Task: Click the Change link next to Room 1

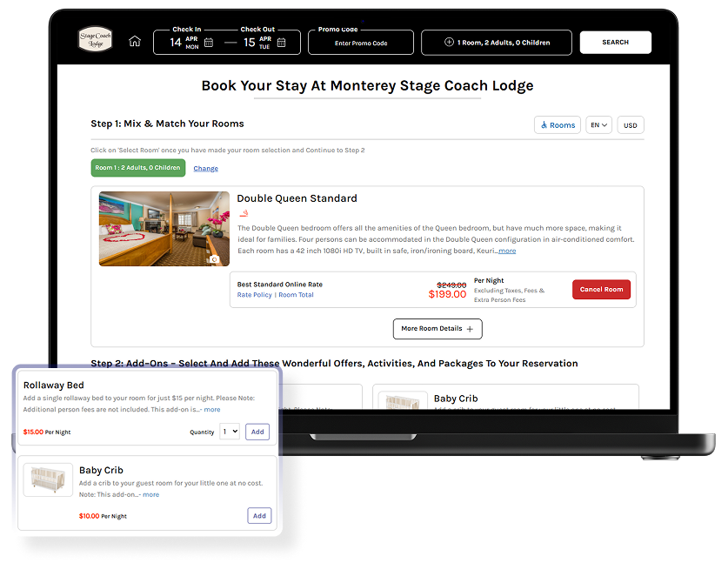Action: tap(205, 168)
